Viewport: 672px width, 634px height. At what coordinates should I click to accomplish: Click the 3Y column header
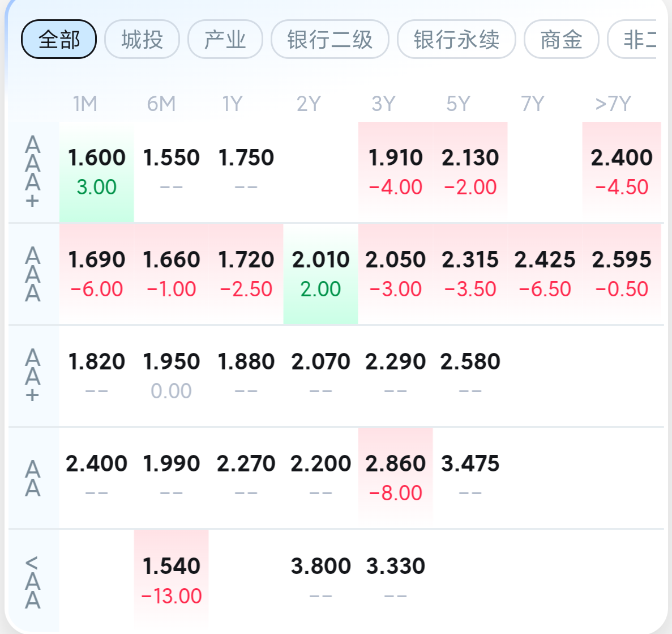point(383,104)
